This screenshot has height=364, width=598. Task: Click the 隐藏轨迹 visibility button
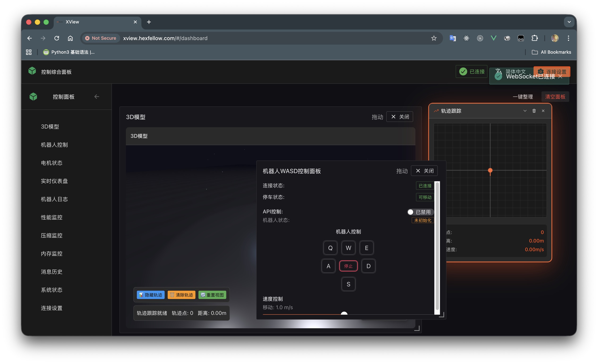click(151, 295)
